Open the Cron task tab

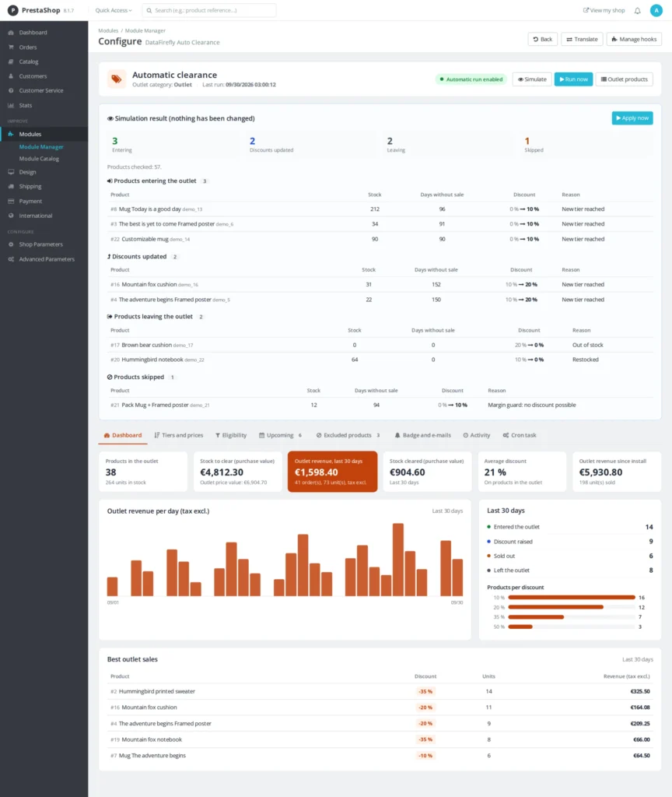click(x=519, y=435)
